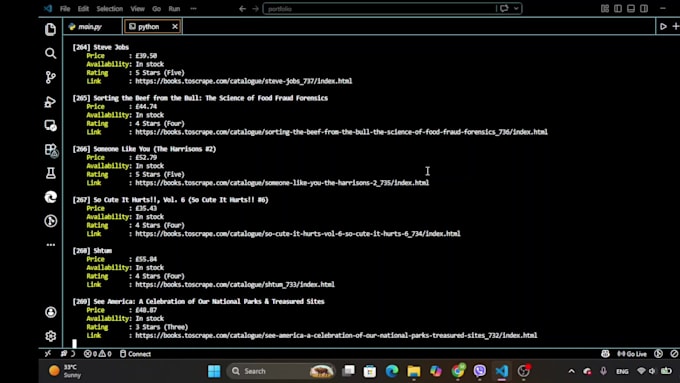Toggle the primary side bar
This screenshot has height=383, width=680.
pyautogui.click(x=618, y=9)
